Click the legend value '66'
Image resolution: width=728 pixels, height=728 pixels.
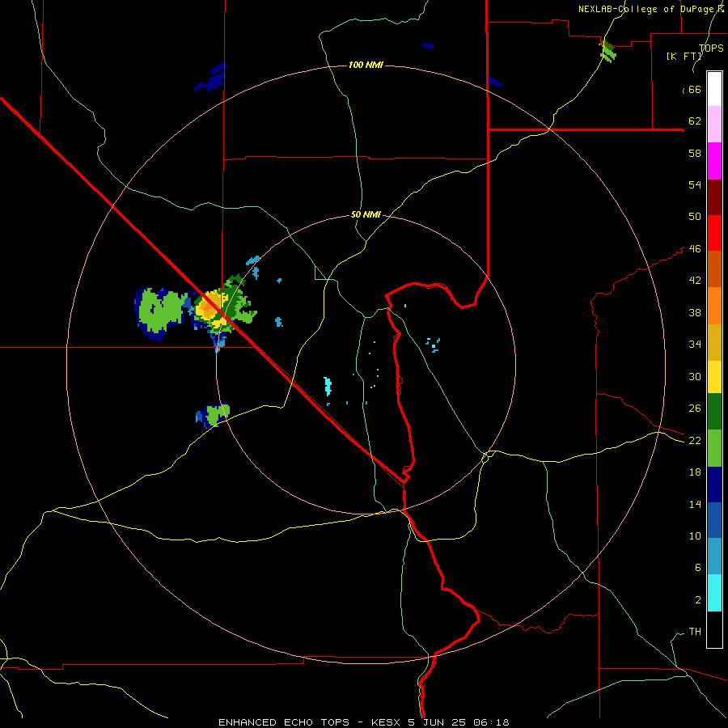click(695, 89)
